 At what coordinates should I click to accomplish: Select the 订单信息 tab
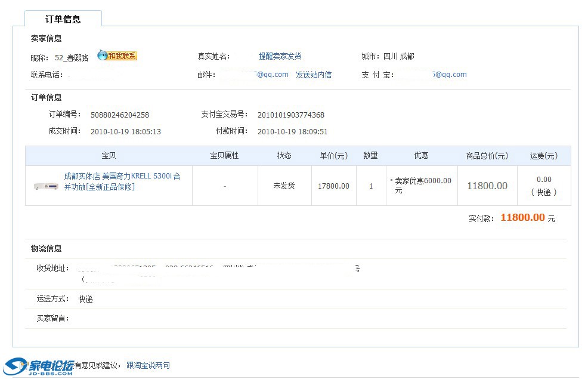click(x=63, y=19)
